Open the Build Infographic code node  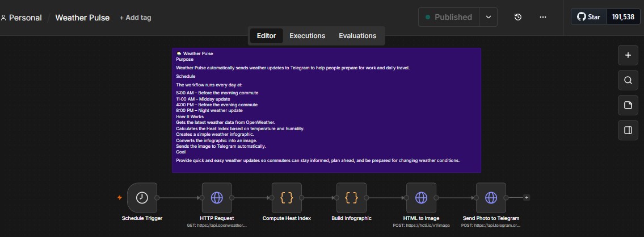coord(352,198)
